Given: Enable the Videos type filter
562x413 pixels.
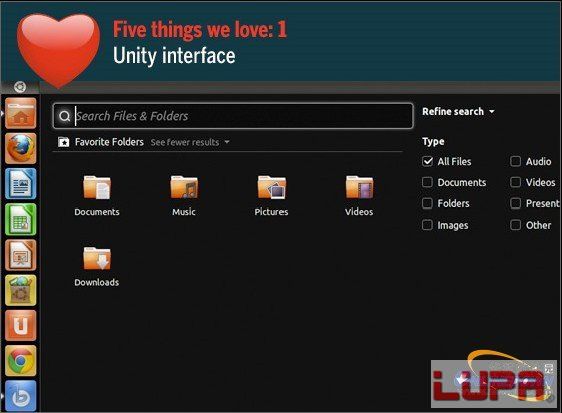Looking at the screenshot, I should point(515,182).
